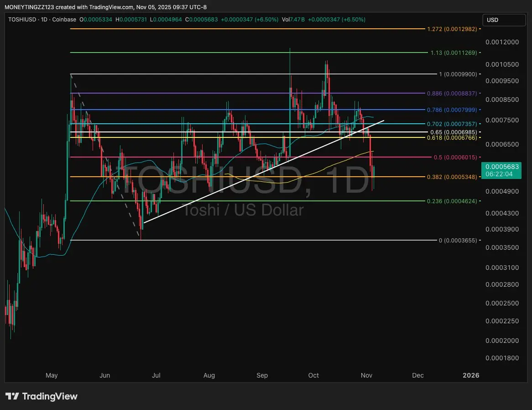Viewport: 532px width, 410px height.
Task: Click the TOSHIUSD · 1D · Coinbase symbol title
Action: tap(42, 20)
